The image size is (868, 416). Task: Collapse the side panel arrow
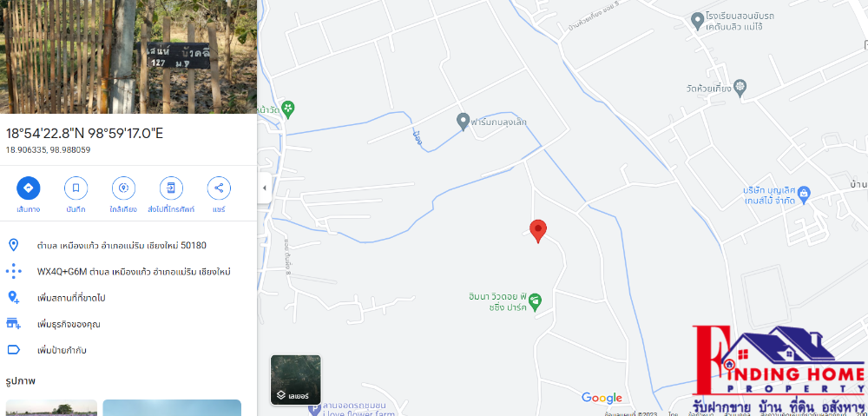pos(264,188)
